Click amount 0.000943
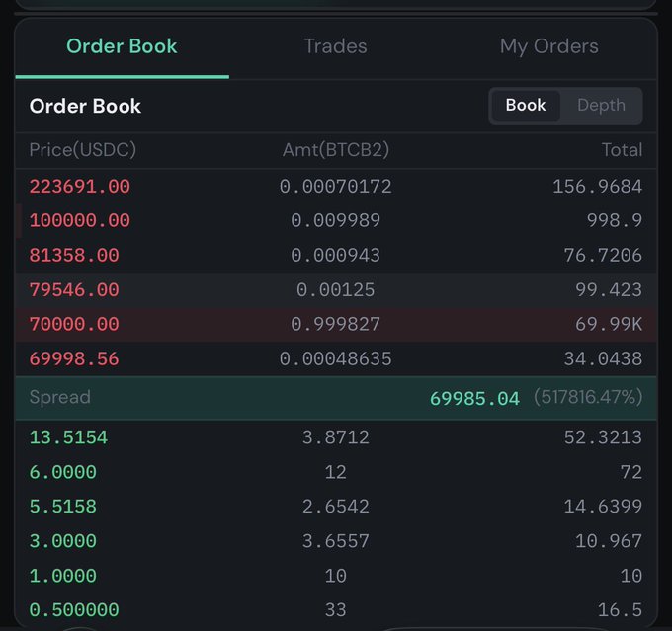672x631 pixels. tap(336, 256)
